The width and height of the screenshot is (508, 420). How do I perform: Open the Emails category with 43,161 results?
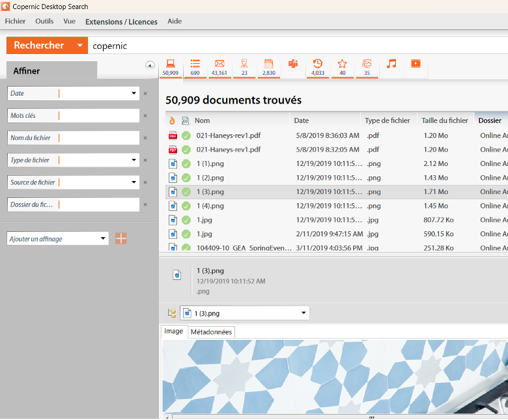(219, 67)
